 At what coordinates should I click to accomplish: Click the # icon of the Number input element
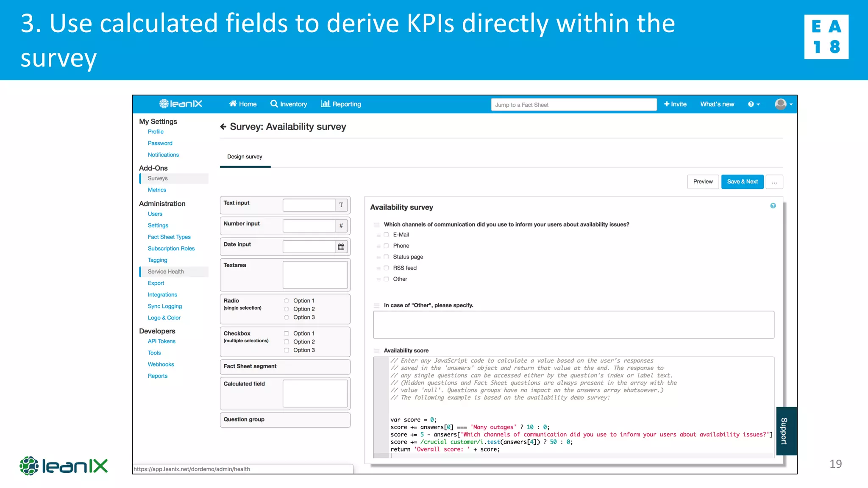[341, 226]
